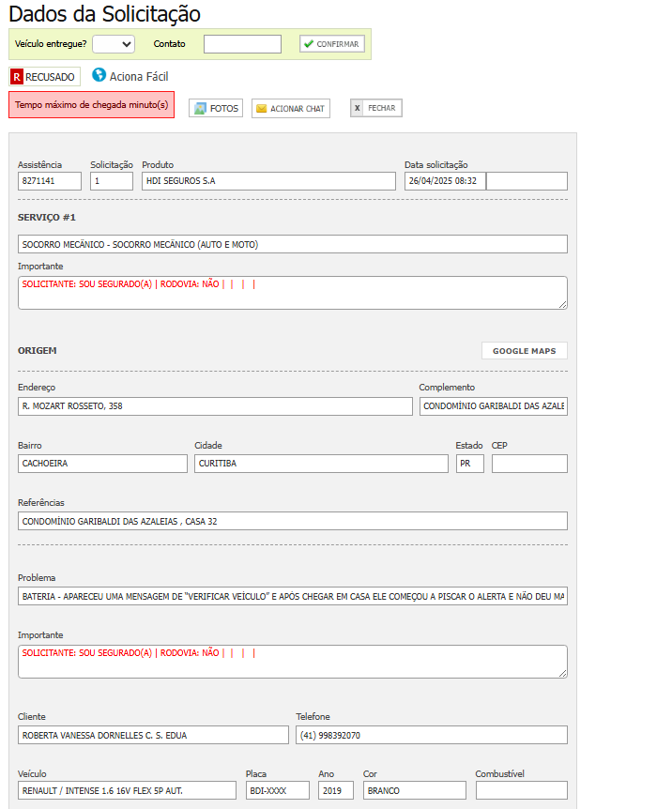Click the Problema description field
This screenshot has width=672, height=809.
[x=293, y=596]
